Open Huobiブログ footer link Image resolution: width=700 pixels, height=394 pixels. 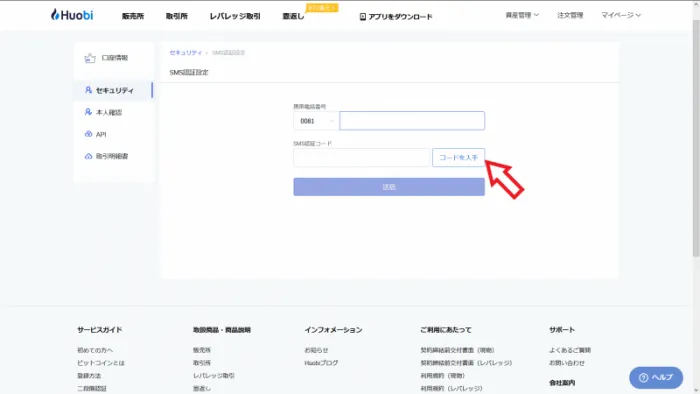point(321,363)
